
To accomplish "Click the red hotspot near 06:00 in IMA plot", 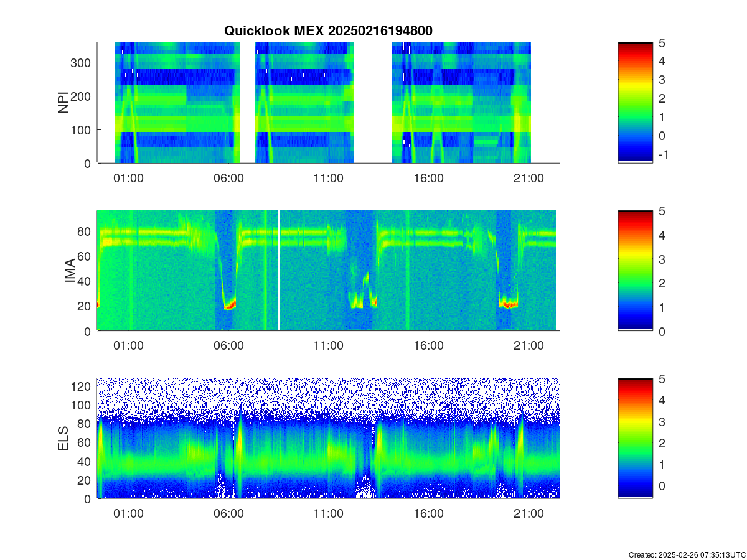I will 230,305.
